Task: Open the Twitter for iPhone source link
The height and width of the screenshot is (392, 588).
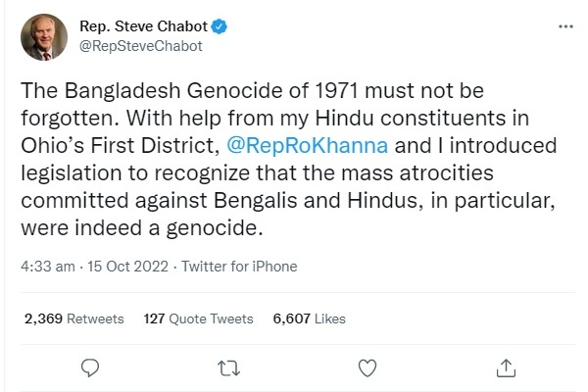Action: (242, 266)
